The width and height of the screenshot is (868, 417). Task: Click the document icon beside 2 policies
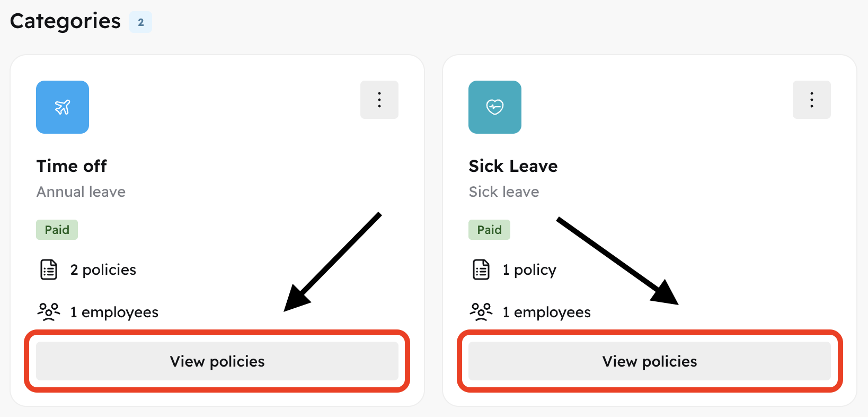pos(49,270)
